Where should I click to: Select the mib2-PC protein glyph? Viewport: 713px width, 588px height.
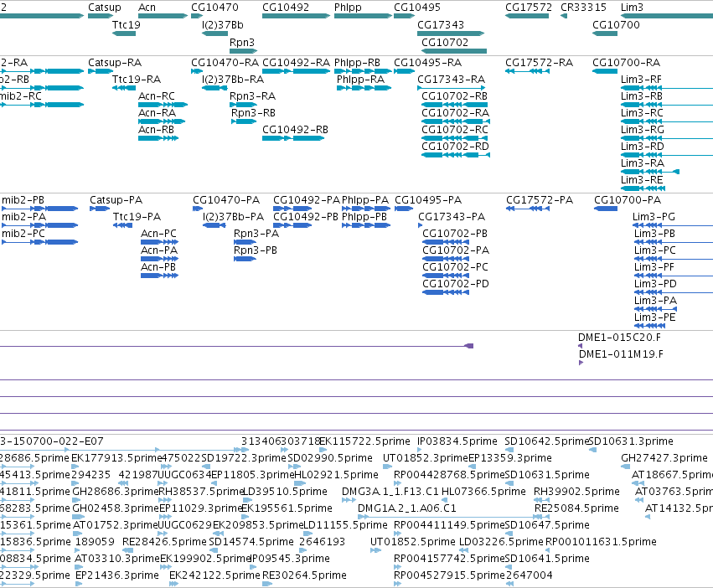click(x=39, y=242)
